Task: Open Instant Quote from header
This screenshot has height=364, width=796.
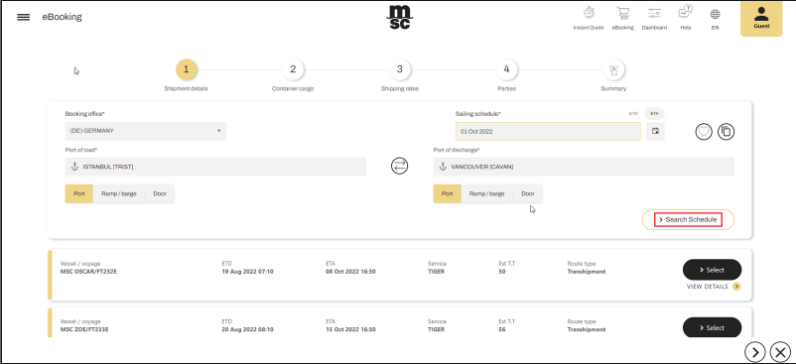Action: coord(588,18)
